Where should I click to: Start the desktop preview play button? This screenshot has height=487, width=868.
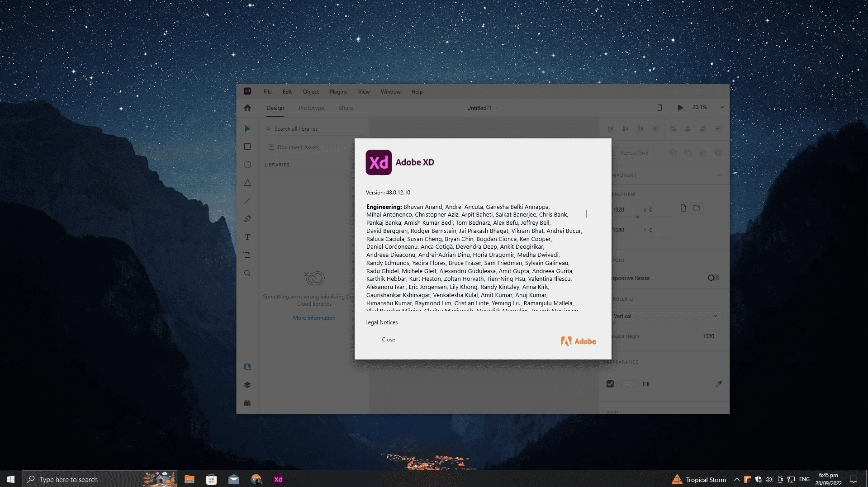pos(680,108)
